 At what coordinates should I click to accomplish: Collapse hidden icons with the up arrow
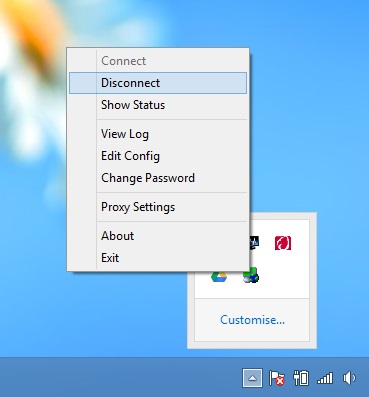252,378
